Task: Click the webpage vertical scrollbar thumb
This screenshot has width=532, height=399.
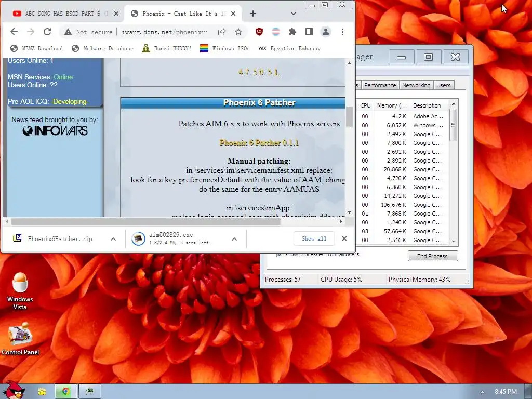Action: click(349, 117)
